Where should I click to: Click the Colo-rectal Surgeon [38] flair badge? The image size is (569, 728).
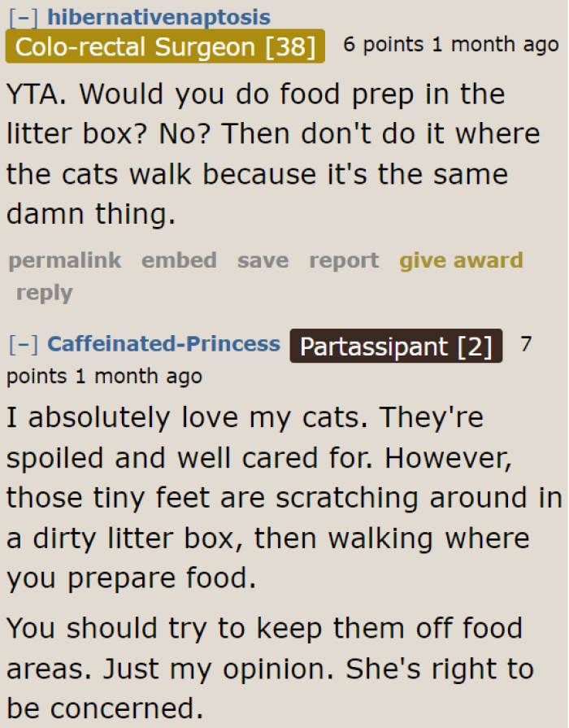163,46
